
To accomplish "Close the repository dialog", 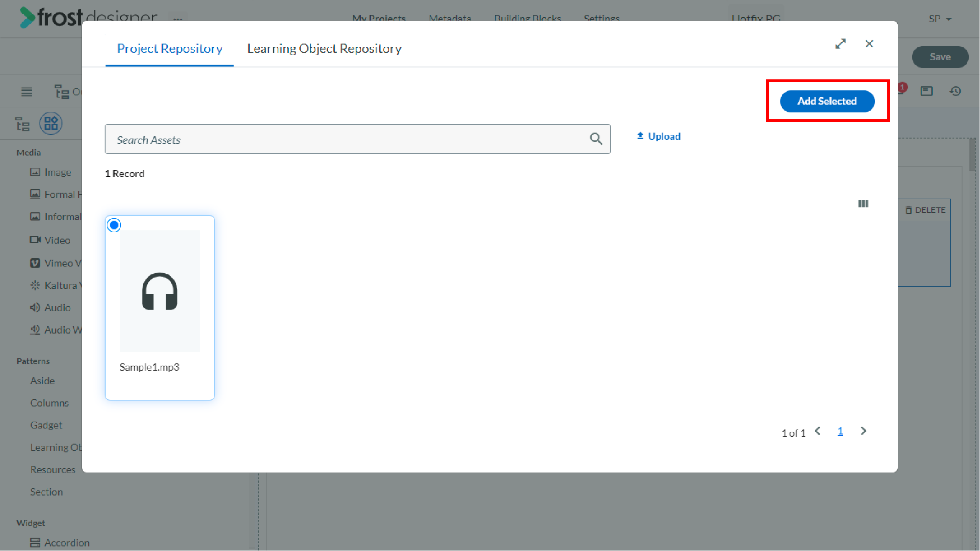I will point(869,44).
